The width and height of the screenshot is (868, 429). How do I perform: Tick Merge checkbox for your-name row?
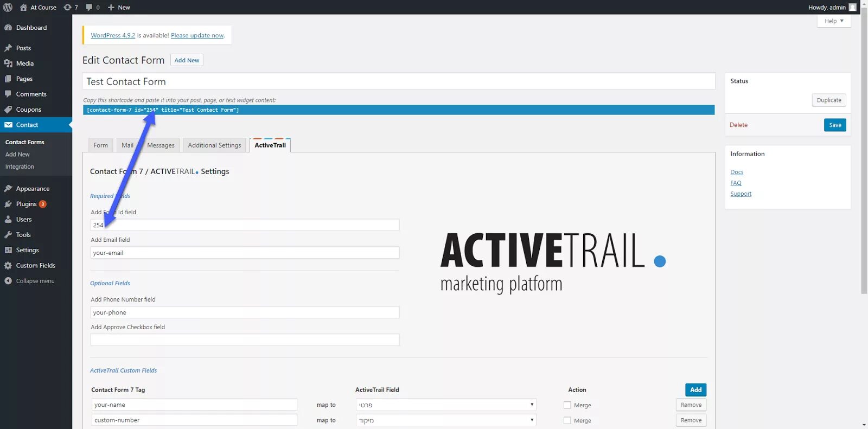coord(567,405)
